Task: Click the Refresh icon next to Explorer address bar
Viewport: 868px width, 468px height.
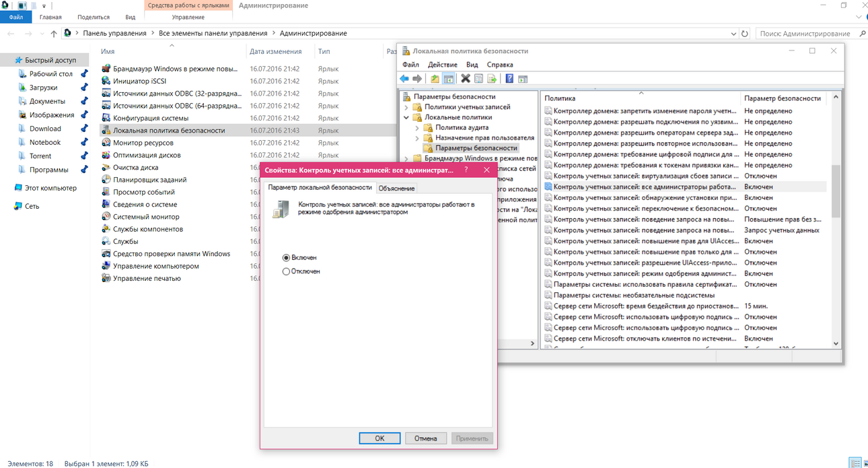Action: click(745, 34)
